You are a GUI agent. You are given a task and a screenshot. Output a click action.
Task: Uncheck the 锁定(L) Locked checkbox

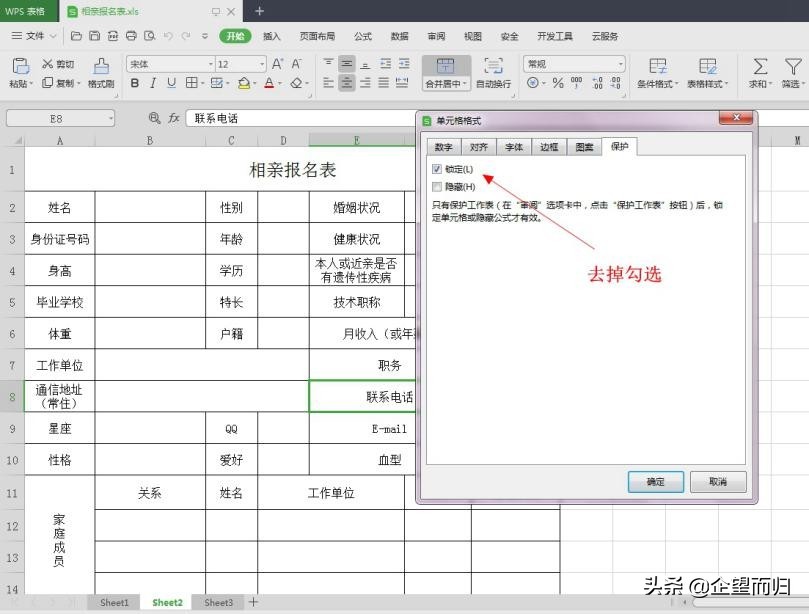coord(437,169)
